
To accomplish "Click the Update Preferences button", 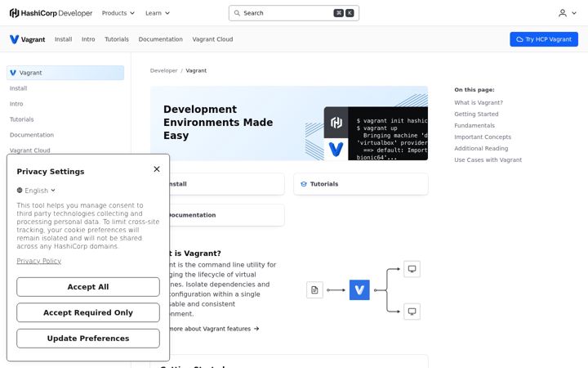I will click(x=88, y=339).
